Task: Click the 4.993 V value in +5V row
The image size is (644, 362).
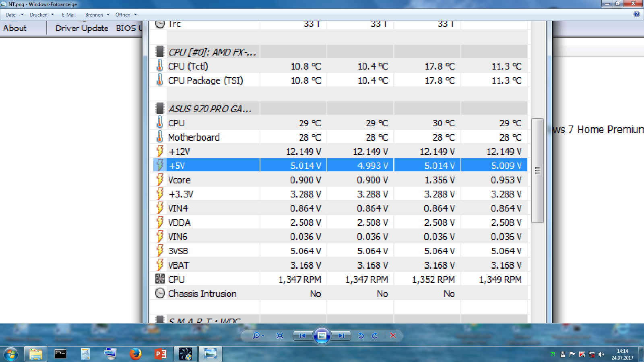Action: coord(373,166)
